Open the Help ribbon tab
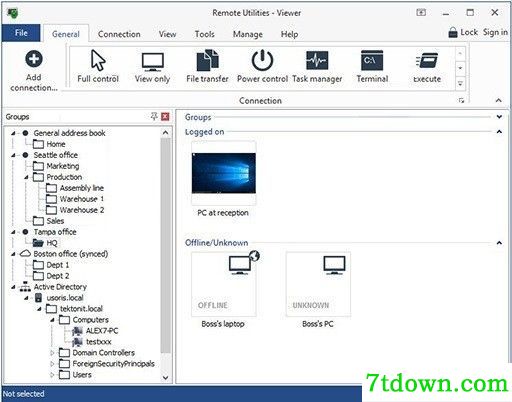Image resolution: width=512 pixels, height=402 pixels. click(x=289, y=34)
